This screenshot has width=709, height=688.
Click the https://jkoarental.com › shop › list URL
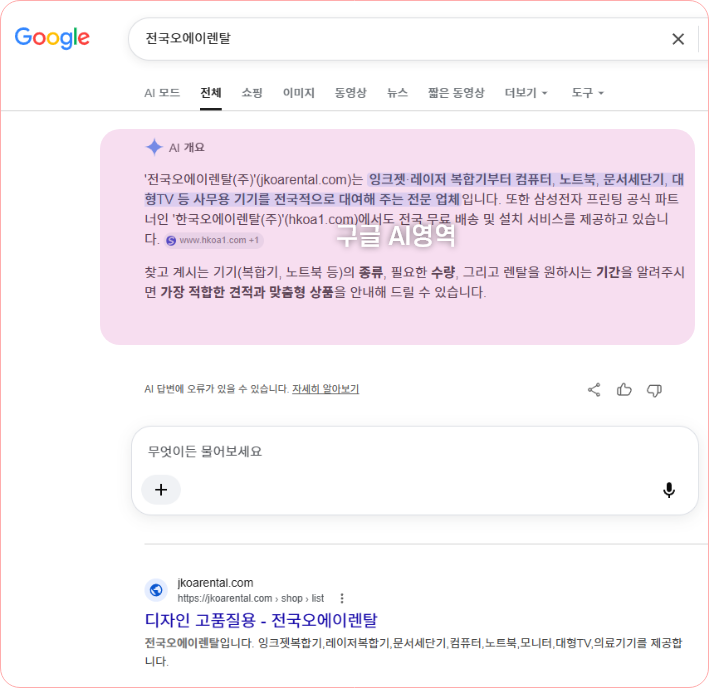click(x=251, y=598)
